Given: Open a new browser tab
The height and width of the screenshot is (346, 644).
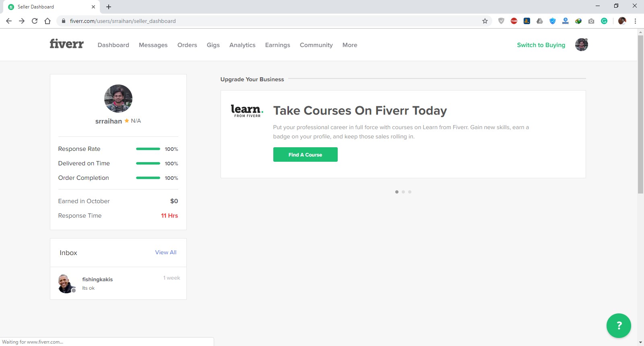Looking at the screenshot, I should [109, 7].
